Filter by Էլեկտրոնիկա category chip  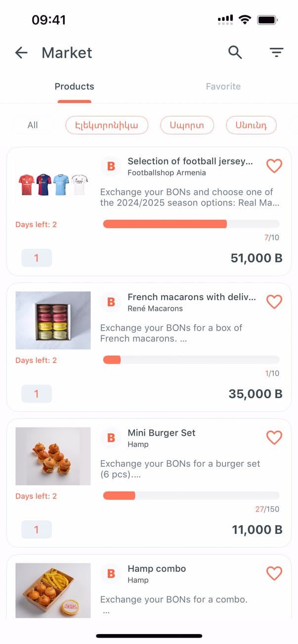coord(107,125)
